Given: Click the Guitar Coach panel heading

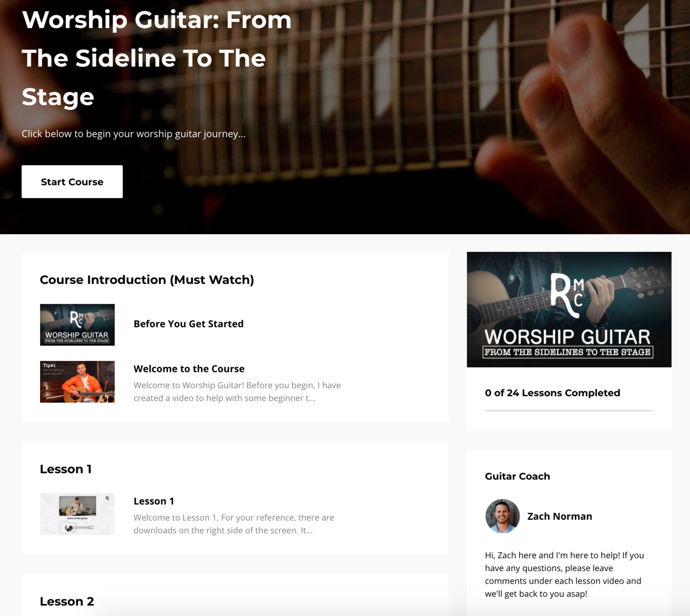Looking at the screenshot, I should coord(517,476).
